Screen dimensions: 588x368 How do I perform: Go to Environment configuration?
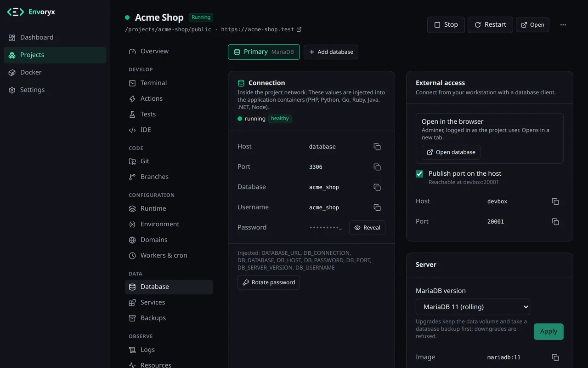[169, 224]
